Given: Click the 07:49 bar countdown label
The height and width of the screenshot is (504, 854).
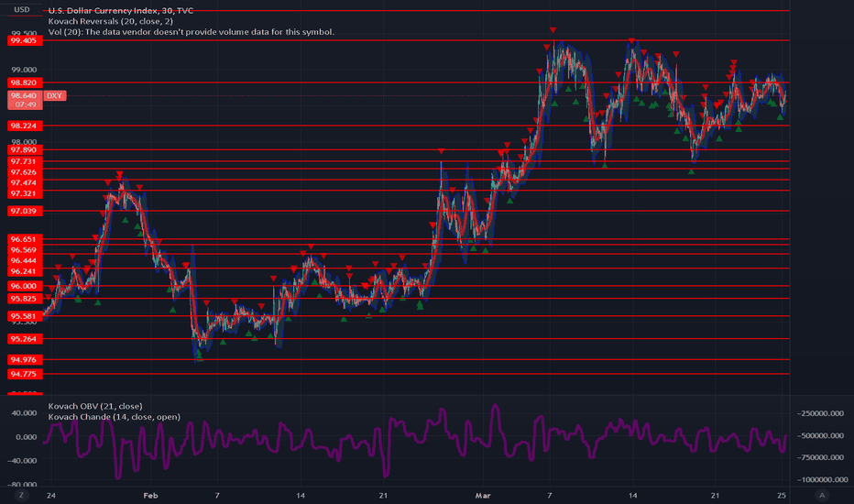Looking at the screenshot, I should tap(25, 104).
